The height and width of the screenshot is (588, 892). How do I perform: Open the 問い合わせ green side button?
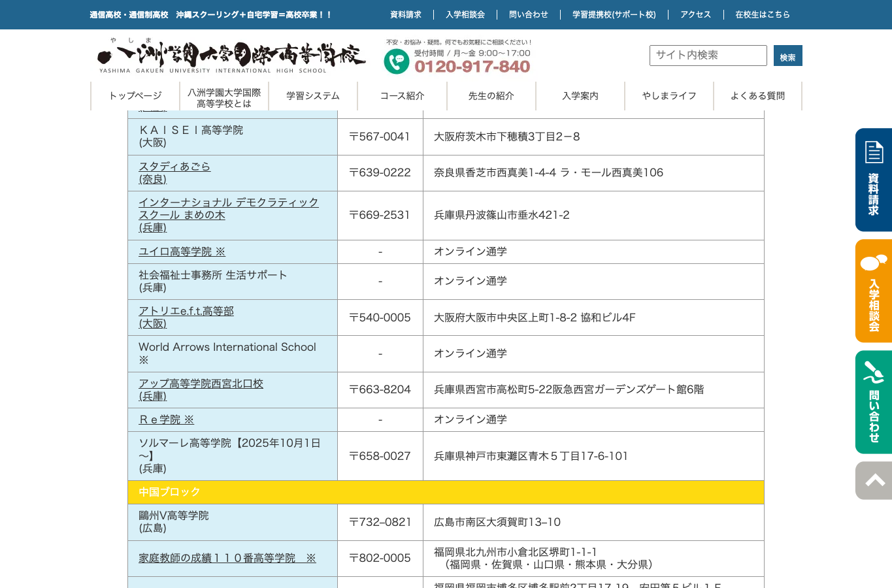(x=874, y=402)
